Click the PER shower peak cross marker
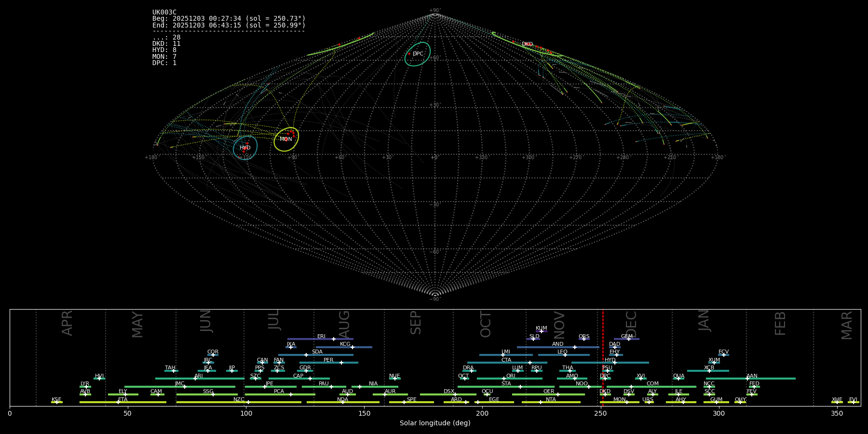 point(341,363)
